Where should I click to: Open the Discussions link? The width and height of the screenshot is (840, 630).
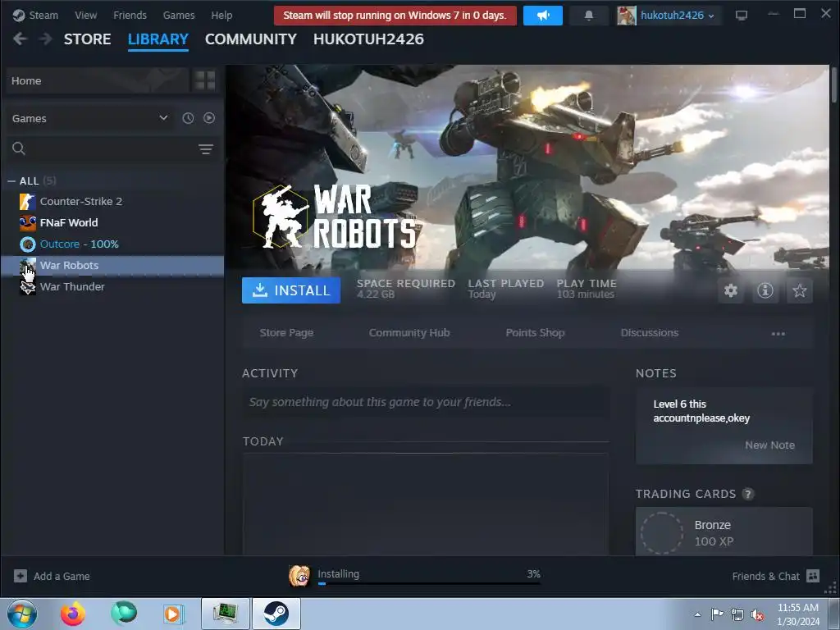coord(650,333)
